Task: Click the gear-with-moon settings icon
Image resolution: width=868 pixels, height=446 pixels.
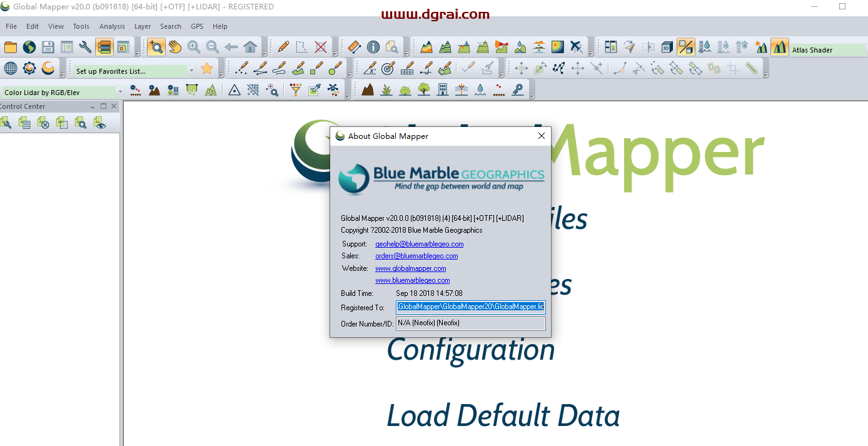Action: (29, 68)
